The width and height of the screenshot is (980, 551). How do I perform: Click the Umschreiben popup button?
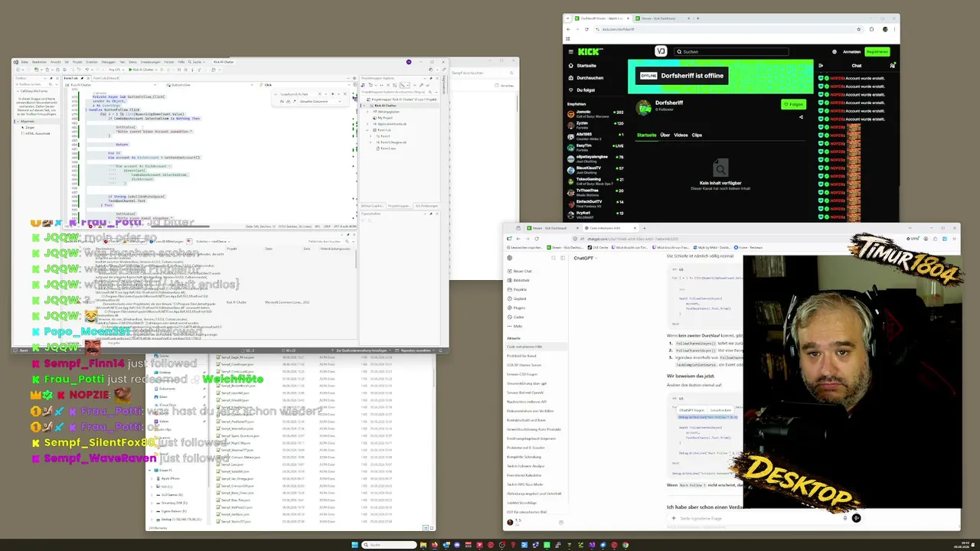pyautogui.click(x=721, y=410)
